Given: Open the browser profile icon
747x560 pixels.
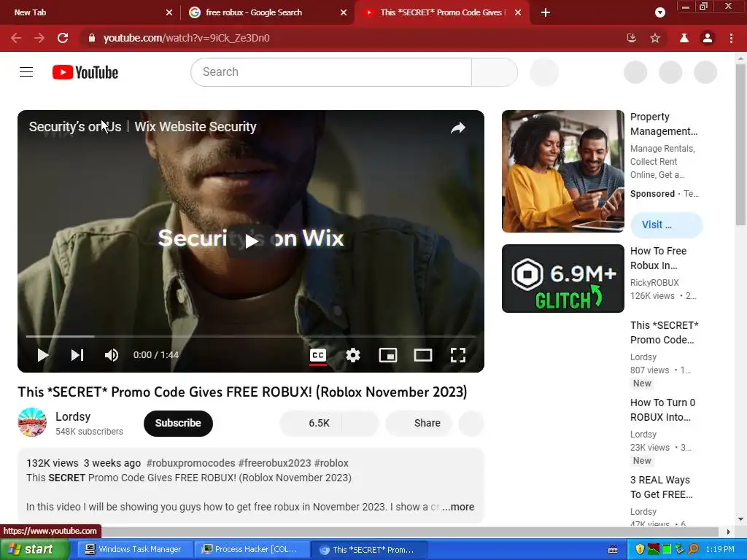Looking at the screenshot, I should [x=708, y=38].
